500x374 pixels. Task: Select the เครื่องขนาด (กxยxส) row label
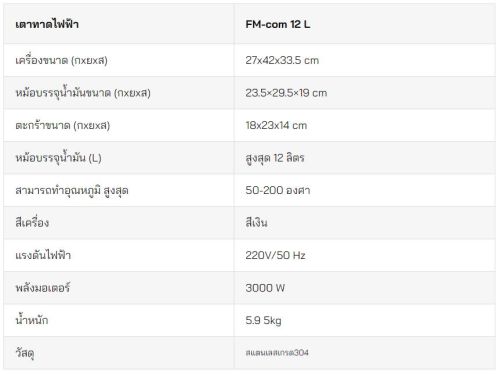[x=61, y=60]
